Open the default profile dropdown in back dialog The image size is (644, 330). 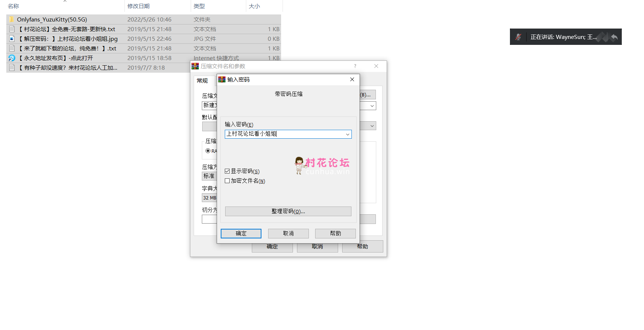click(372, 126)
